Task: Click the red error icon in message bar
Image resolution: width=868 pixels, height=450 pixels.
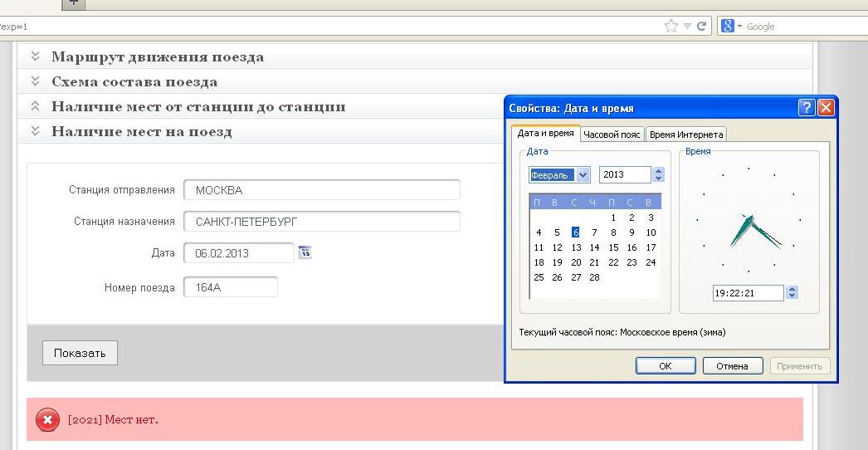Action: pos(47,420)
